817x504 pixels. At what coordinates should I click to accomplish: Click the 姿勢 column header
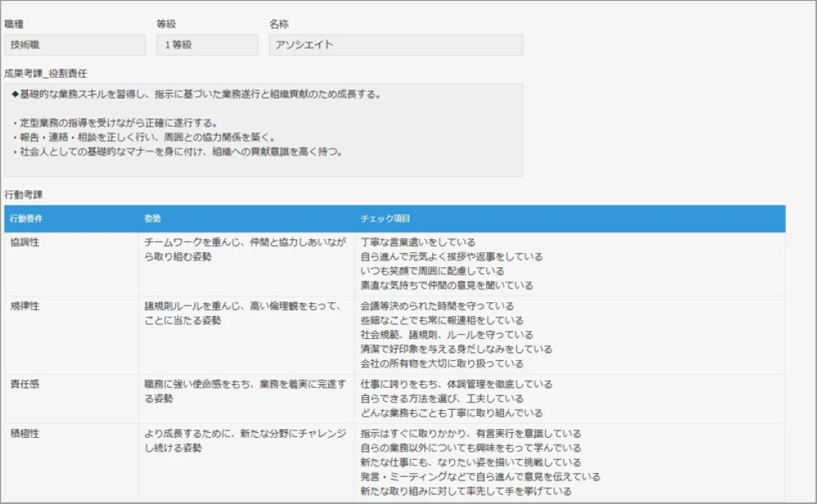[153, 219]
